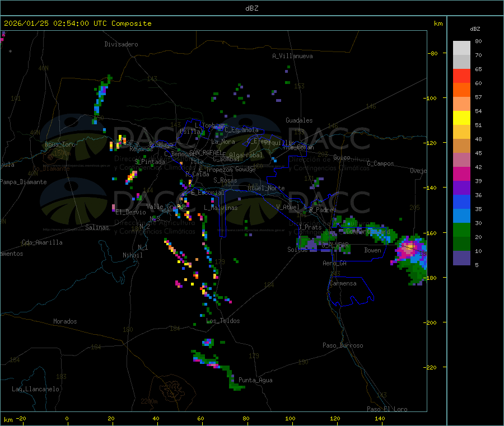
Task: Select the 'Morados' label
Action: pyautogui.click(x=65, y=321)
